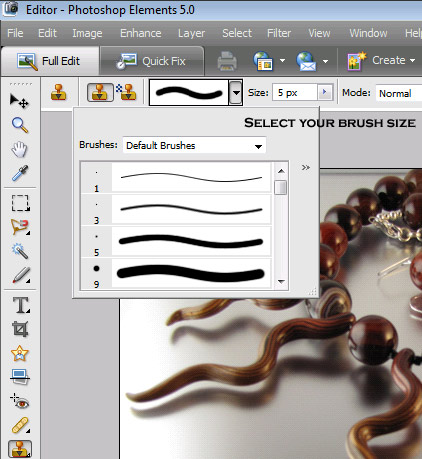Click the brush stroke preview box

[x=189, y=92]
